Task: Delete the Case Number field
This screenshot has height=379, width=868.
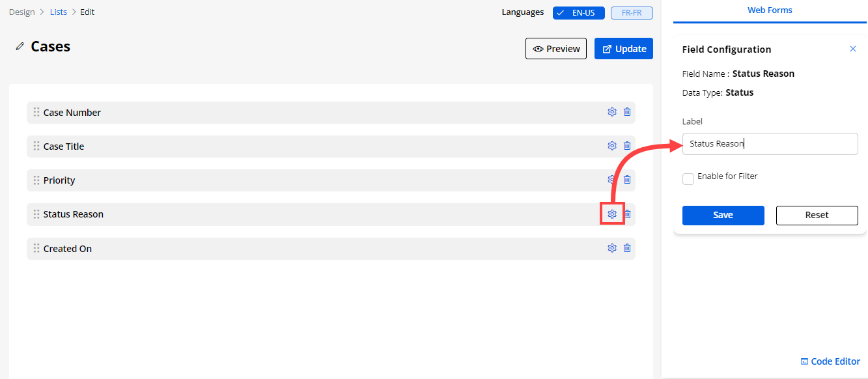Action: coord(627,112)
